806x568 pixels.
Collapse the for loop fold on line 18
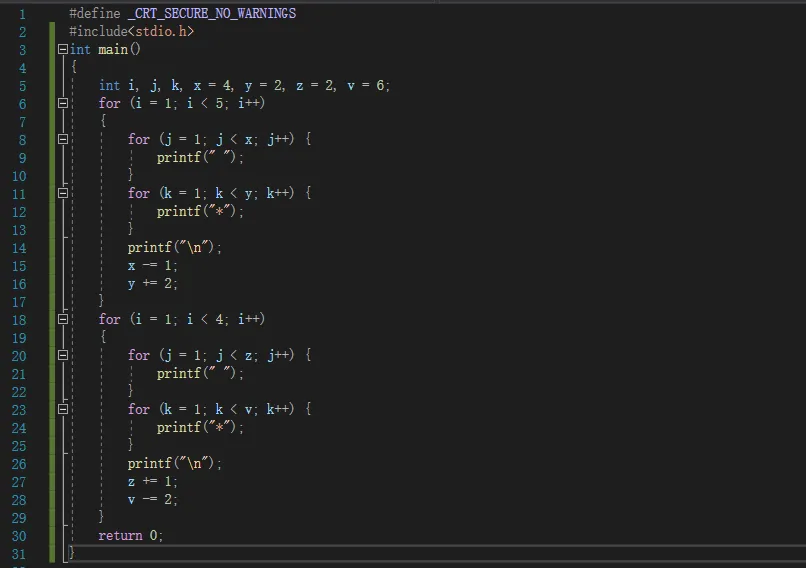[x=63, y=319]
